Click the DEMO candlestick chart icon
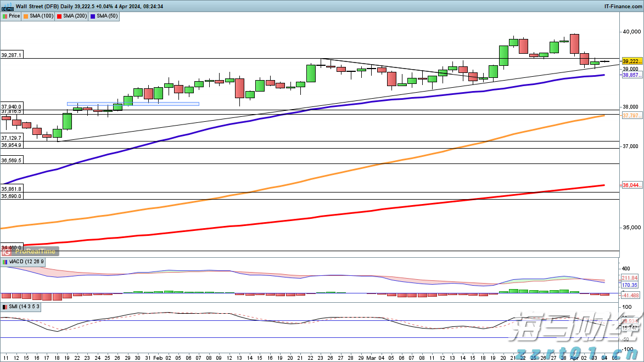The image size is (644, 362). coord(7,6)
